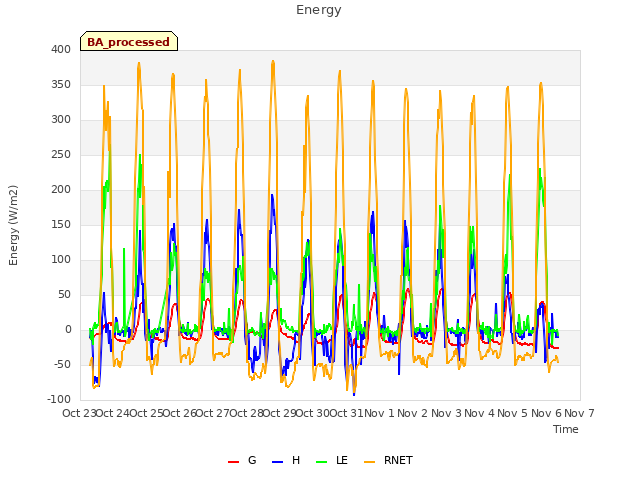This screenshot has height=480, width=640.
Task: Click the Oct 30 x-axis date label
Action: pyautogui.click(x=313, y=413)
